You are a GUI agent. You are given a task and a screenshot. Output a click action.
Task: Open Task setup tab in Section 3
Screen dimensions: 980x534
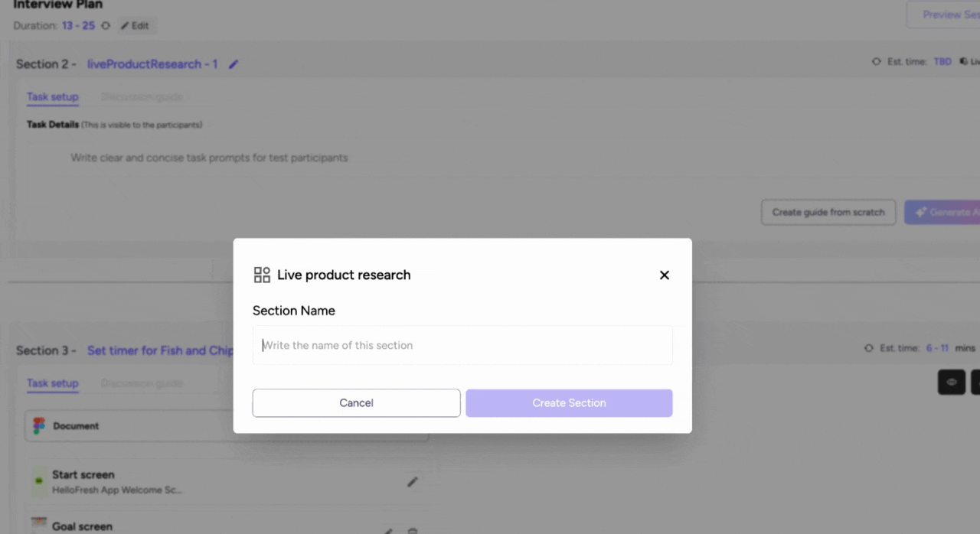[53, 383]
